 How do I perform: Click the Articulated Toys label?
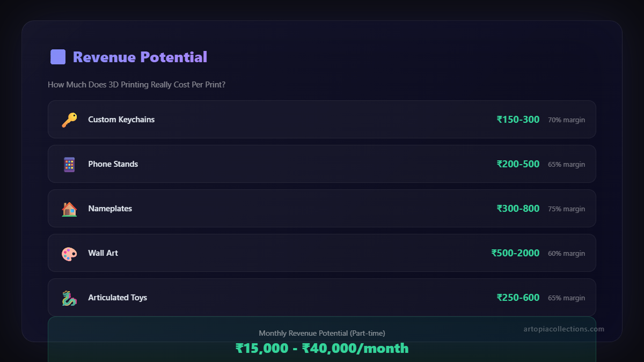coord(118,298)
